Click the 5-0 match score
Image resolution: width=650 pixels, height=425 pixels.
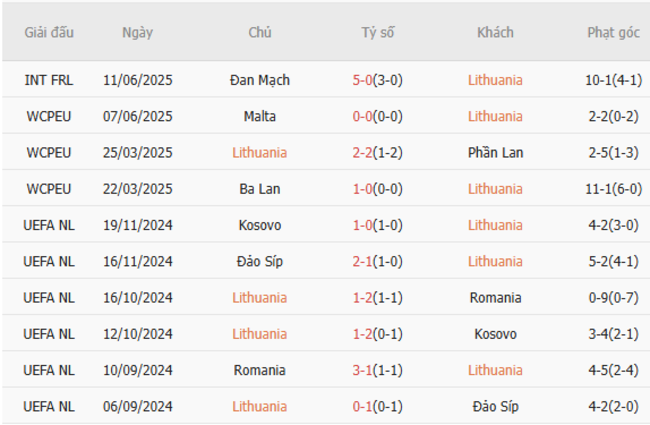pyautogui.click(x=362, y=80)
